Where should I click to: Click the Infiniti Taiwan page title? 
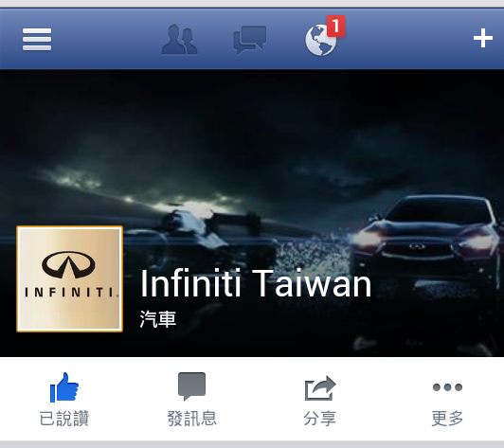click(256, 283)
